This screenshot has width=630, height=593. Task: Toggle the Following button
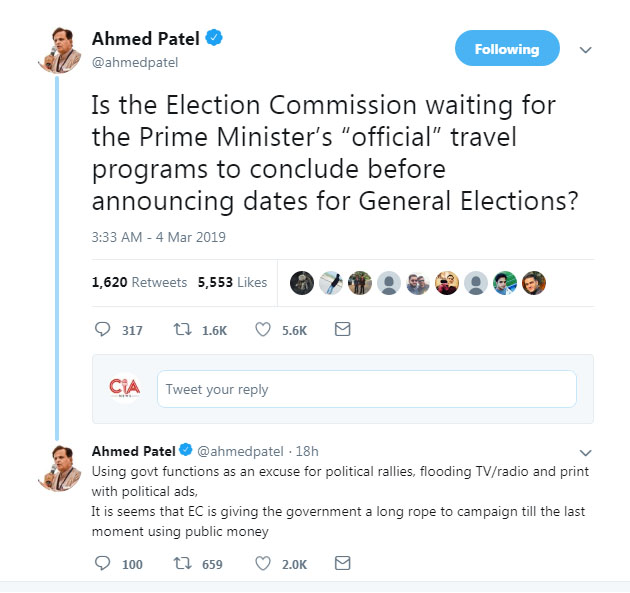click(x=508, y=49)
